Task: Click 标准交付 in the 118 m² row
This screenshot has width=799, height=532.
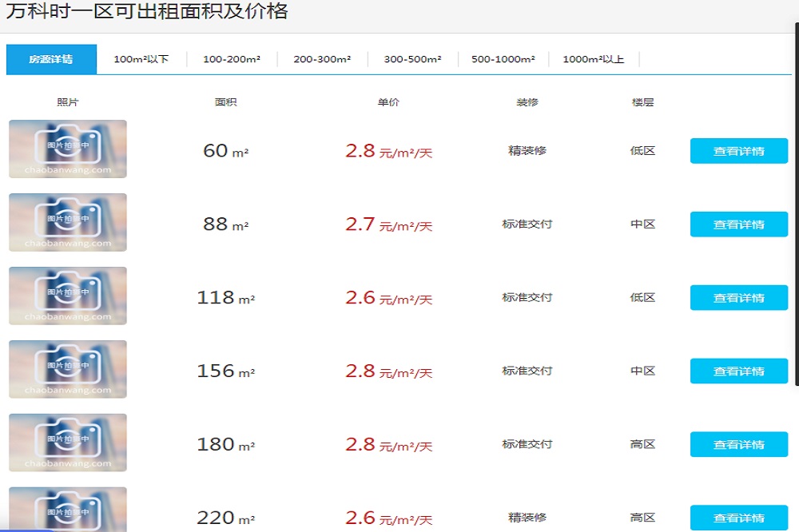Action: (x=527, y=297)
